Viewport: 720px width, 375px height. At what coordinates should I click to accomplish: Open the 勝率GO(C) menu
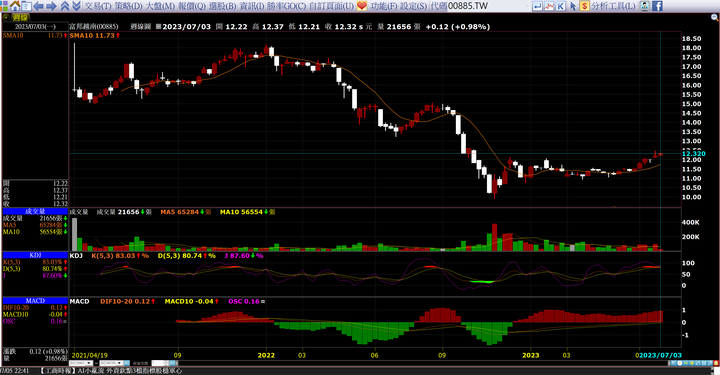[x=287, y=6]
